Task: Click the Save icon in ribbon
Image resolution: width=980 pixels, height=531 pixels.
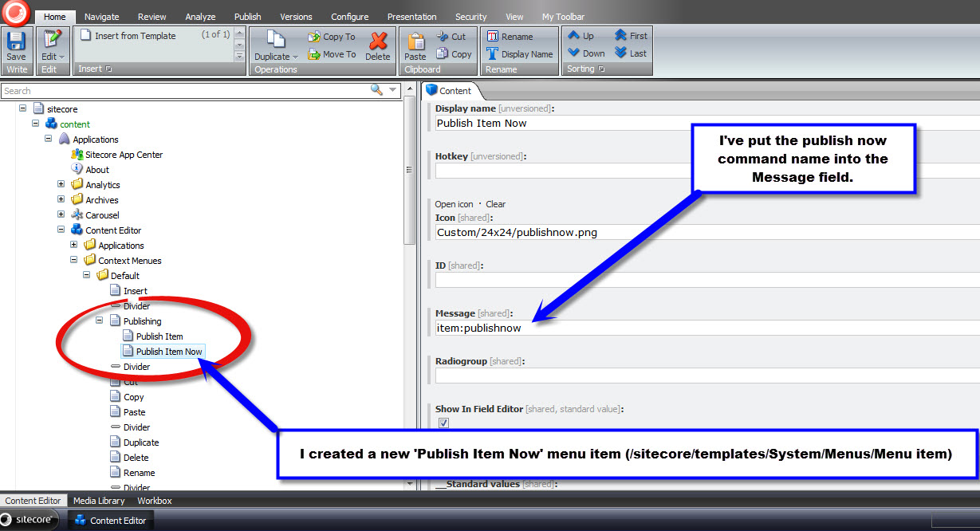Action: coord(16,45)
